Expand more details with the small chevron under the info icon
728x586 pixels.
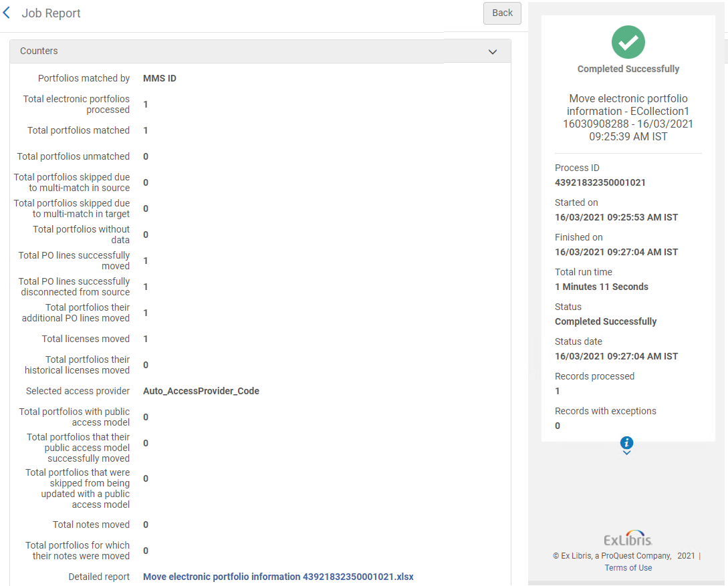(626, 453)
